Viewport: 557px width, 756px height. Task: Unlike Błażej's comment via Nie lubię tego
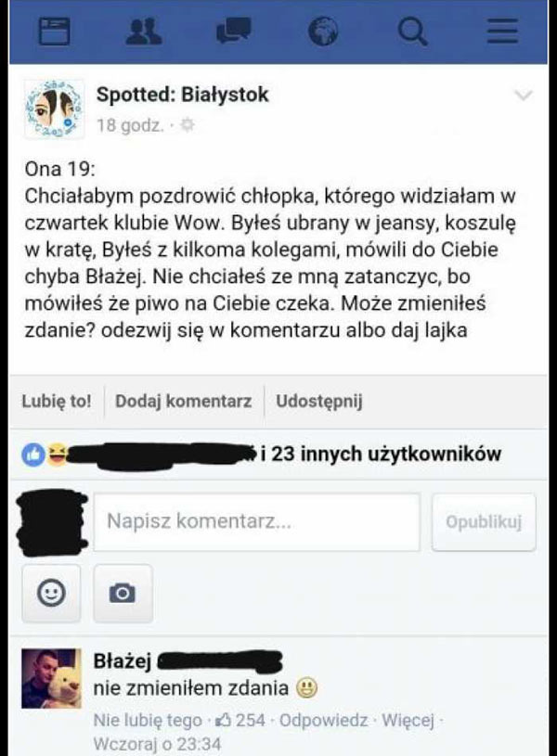(148, 721)
